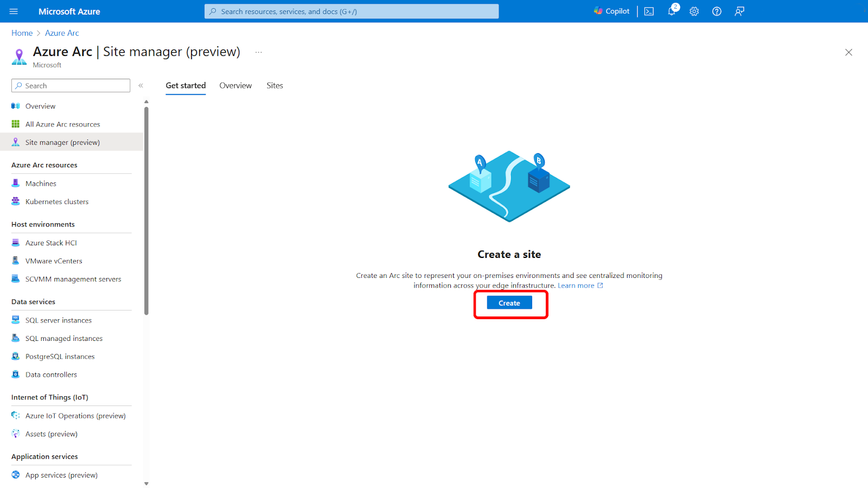
Task: Click the Azure IoT Operations icon
Action: [x=16, y=415]
